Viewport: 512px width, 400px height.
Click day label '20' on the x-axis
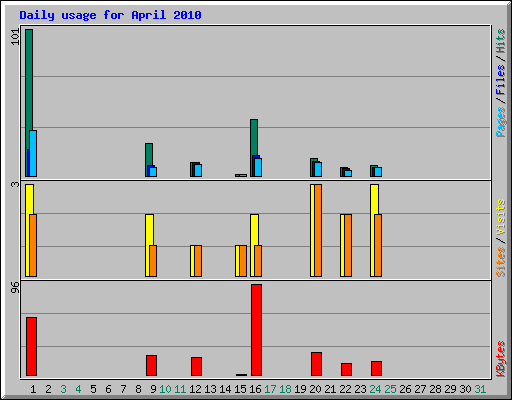[315, 389]
